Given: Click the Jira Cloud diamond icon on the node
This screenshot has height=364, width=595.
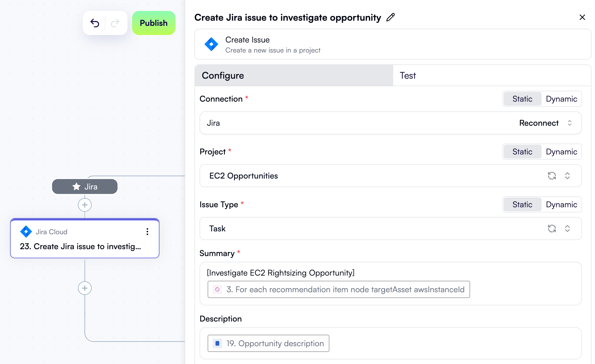Looking at the screenshot, I should click(x=26, y=232).
